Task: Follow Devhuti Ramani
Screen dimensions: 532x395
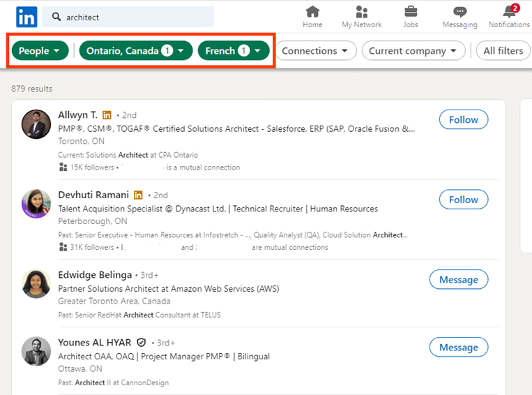Action: [464, 200]
